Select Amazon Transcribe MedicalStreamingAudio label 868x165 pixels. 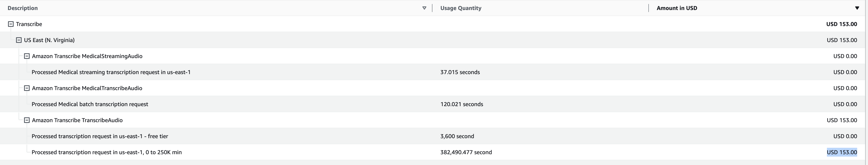pos(87,56)
